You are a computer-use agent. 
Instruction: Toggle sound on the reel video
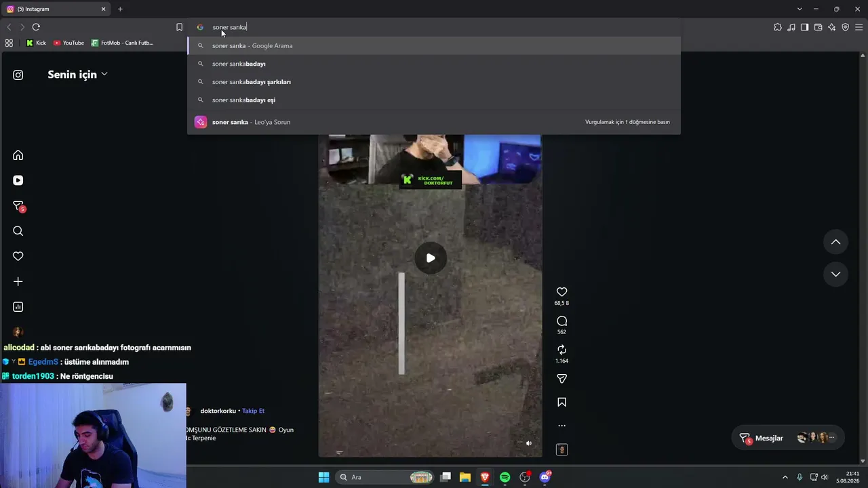point(529,443)
